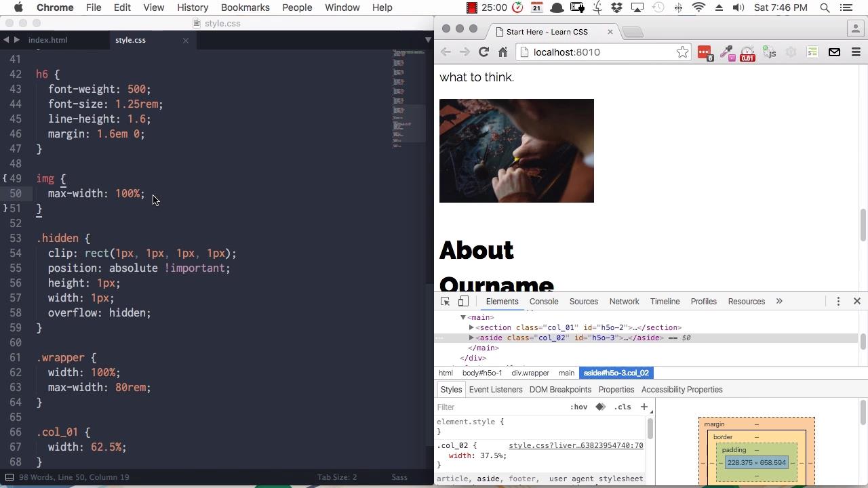The height and width of the screenshot is (488, 868).
Task: Open the eyedropper color picker extension
Action: tap(726, 52)
